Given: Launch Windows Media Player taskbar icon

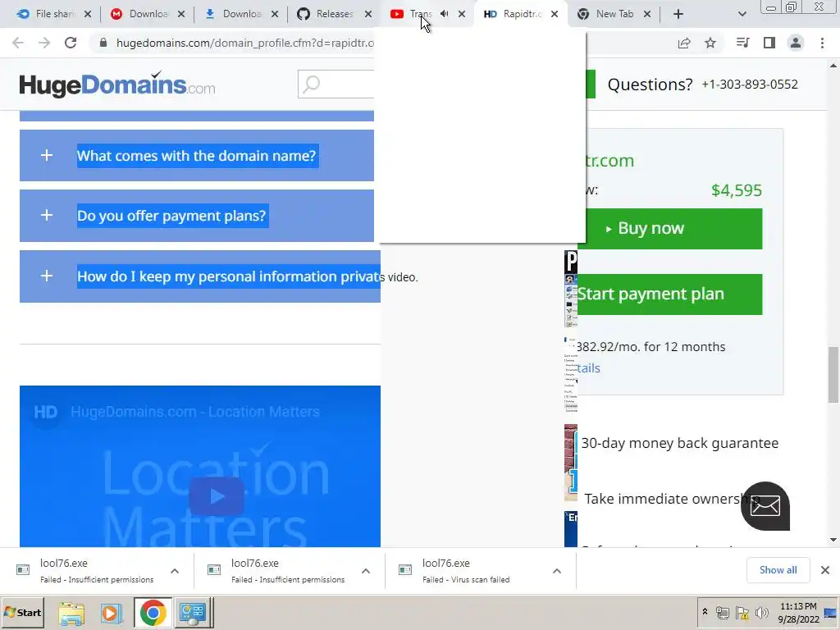Looking at the screenshot, I should [112, 613].
